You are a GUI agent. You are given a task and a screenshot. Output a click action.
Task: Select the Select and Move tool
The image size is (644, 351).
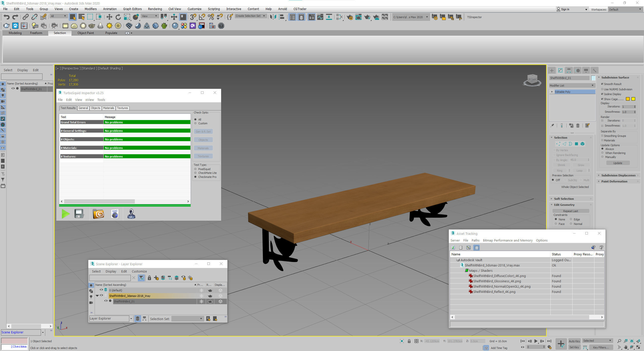pos(109,17)
